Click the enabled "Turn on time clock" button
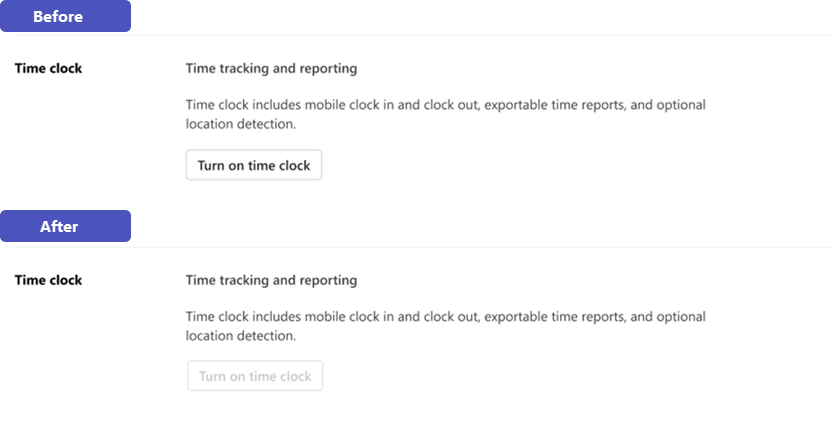Viewport: 839px width, 423px height. (x=254, y=166)
